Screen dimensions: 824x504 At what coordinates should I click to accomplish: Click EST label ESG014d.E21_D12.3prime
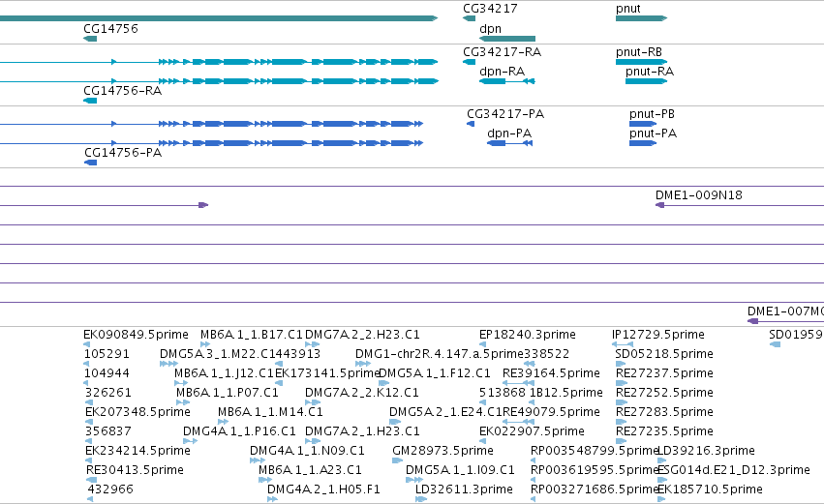pyautogui.click(x=734, y=470)
